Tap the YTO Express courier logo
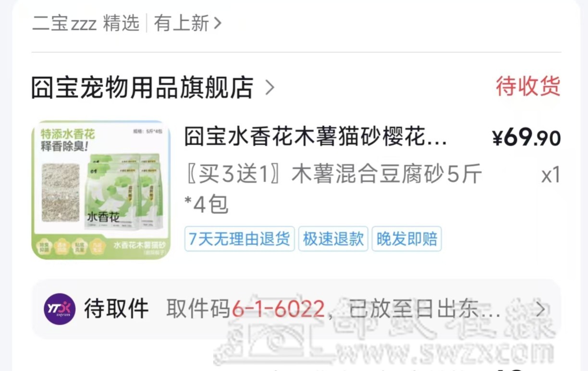 pyautogui.click(x=60, y=309)
